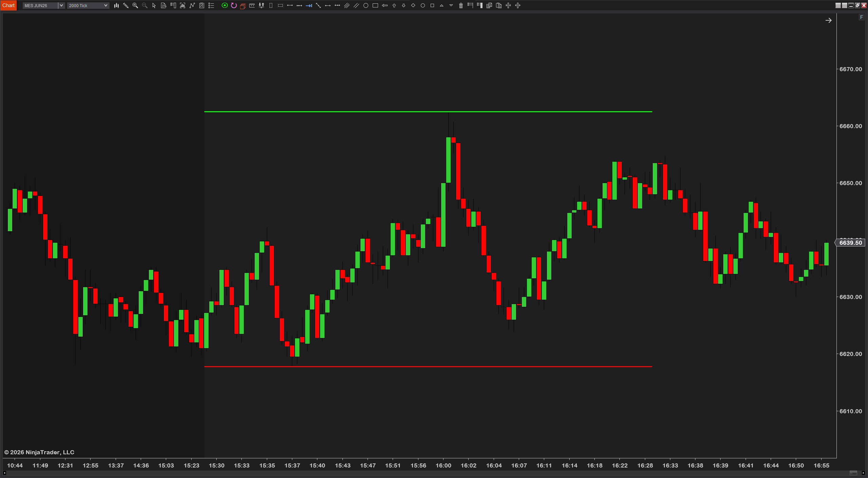Select the zoom in magnifier tool

coord(135,5)
